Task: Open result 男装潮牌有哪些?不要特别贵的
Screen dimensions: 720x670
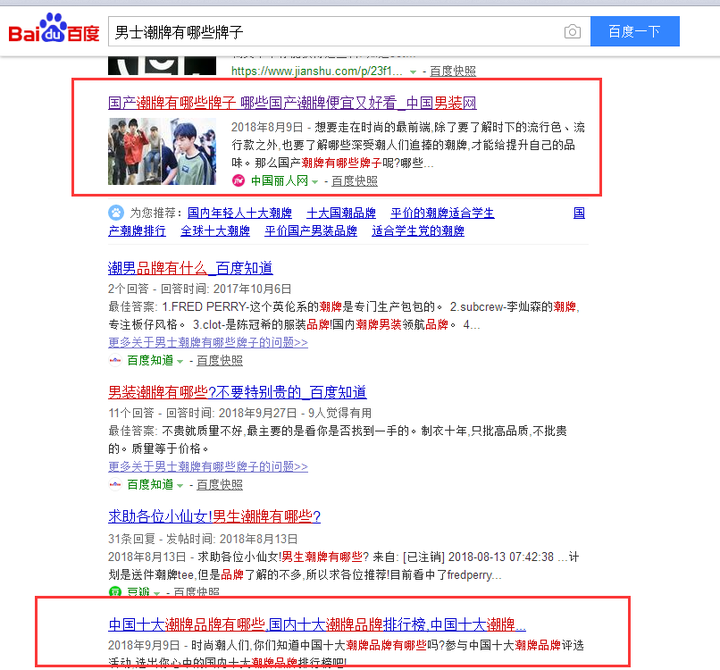Action: (x=237, y=393)
